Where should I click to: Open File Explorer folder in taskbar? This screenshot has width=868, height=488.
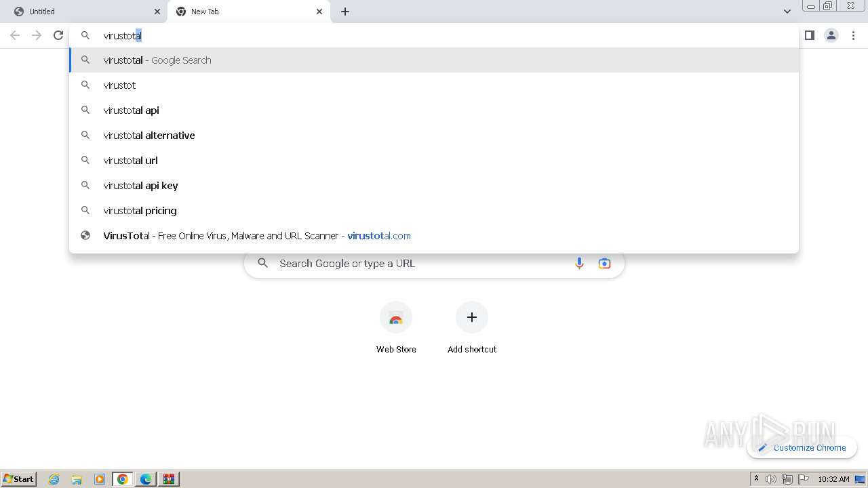point(77,479)
